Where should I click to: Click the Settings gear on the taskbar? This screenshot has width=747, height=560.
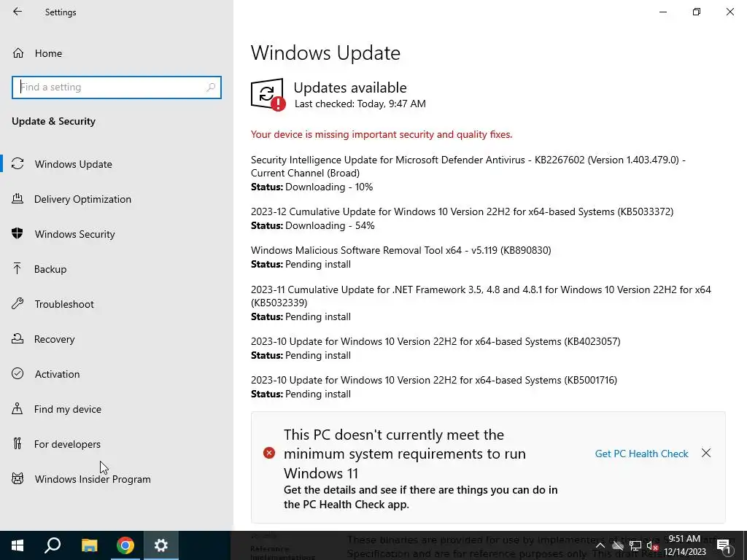(x=161, y=545)
